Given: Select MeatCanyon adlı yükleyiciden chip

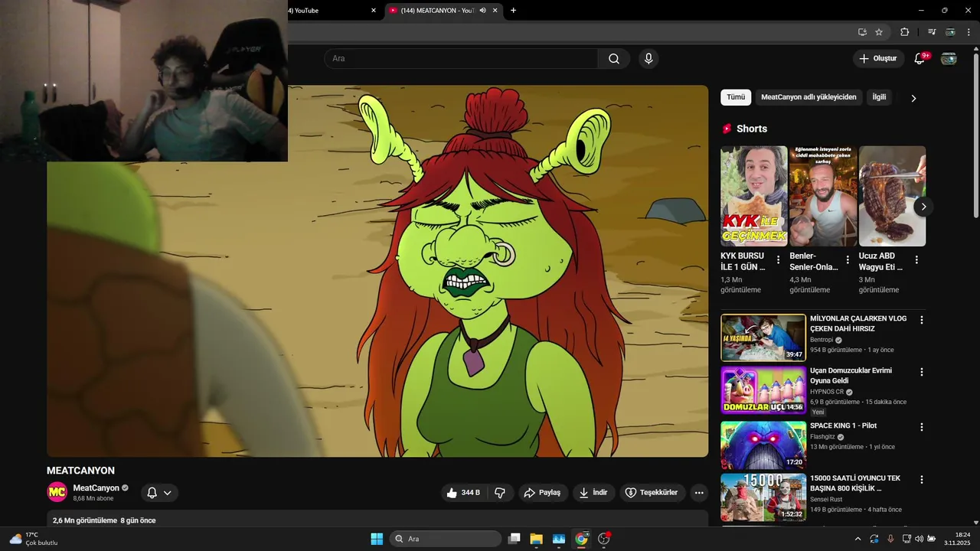Looking at the screenshot, I should pyautogui.click(x=808, y=97).
